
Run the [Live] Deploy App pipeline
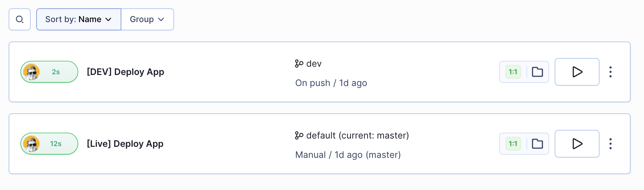577,144
